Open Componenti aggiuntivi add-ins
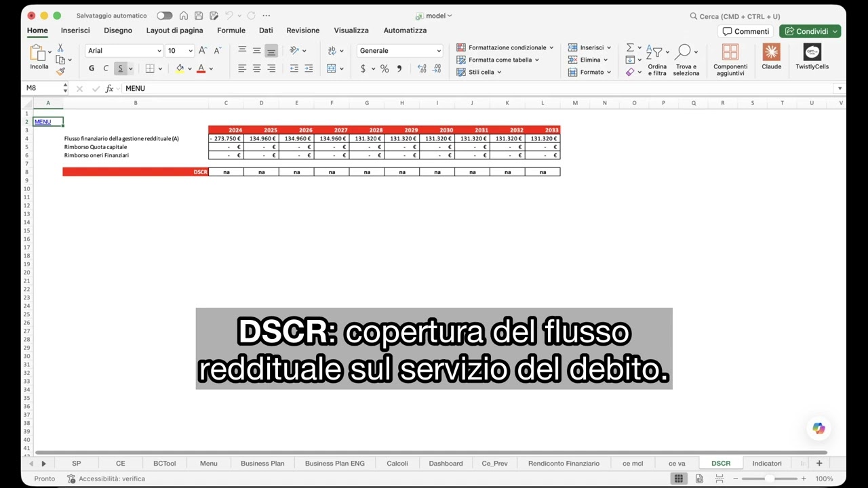 point(730,60)
